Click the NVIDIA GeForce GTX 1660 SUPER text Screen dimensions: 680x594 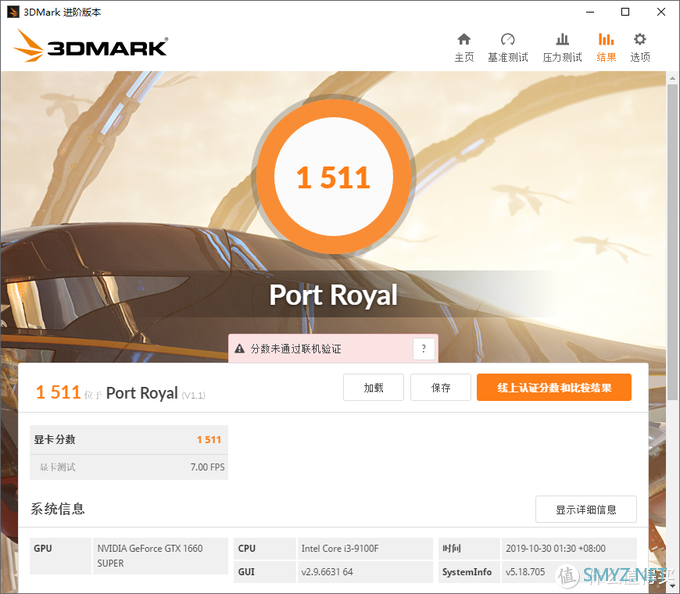pyautogui.click(x=150, y=556)
